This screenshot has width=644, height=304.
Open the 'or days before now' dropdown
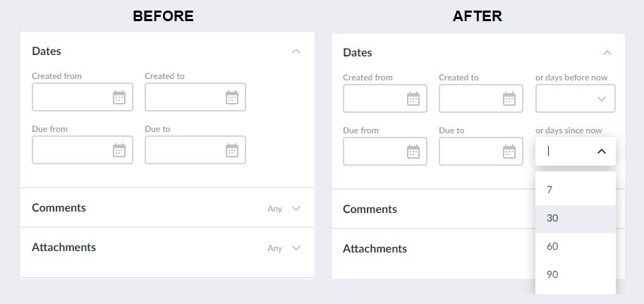[x=576, y=99]
